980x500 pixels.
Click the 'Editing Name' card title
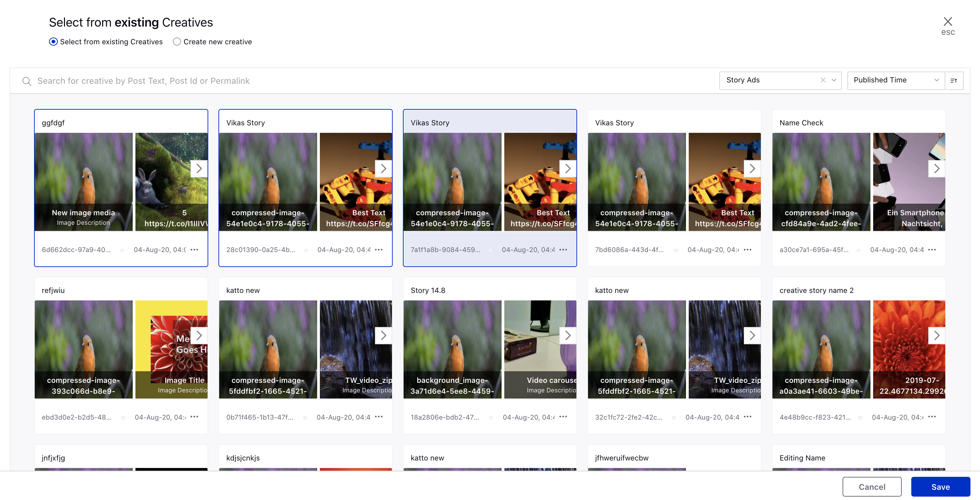point(802,458)
